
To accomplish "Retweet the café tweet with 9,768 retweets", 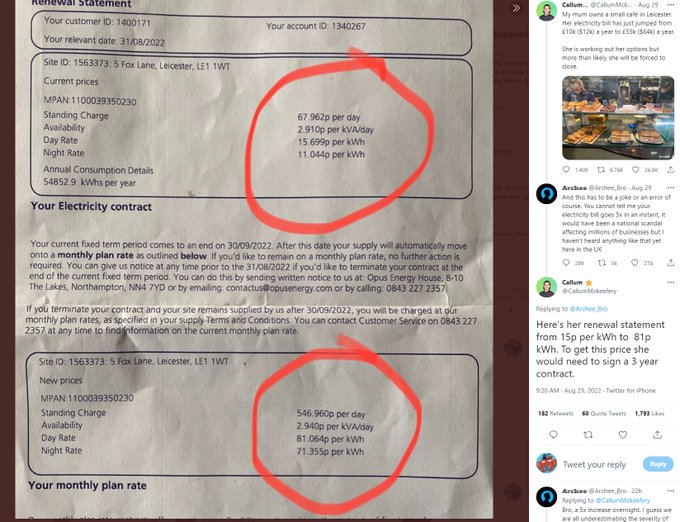I will (x=601, y=170).
